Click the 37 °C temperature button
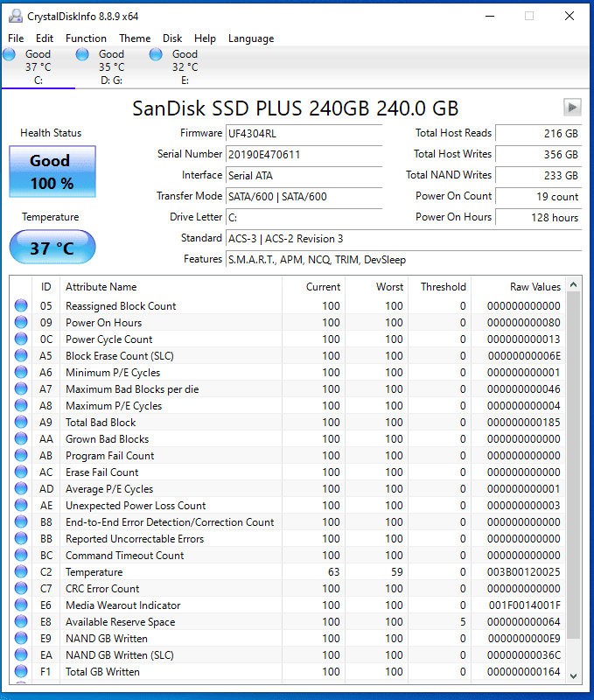The image size is (594, 700). [x=52, y=248]
